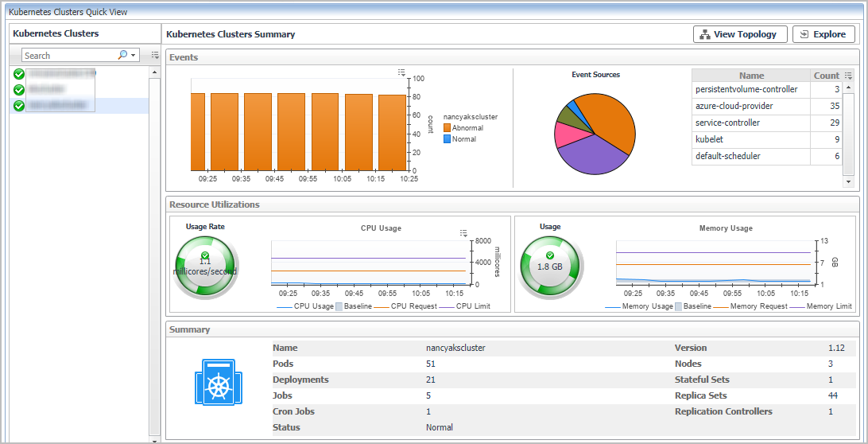868x444 pixels.
Task: Open Event Sources table column options icon
Action: (848, 76)
